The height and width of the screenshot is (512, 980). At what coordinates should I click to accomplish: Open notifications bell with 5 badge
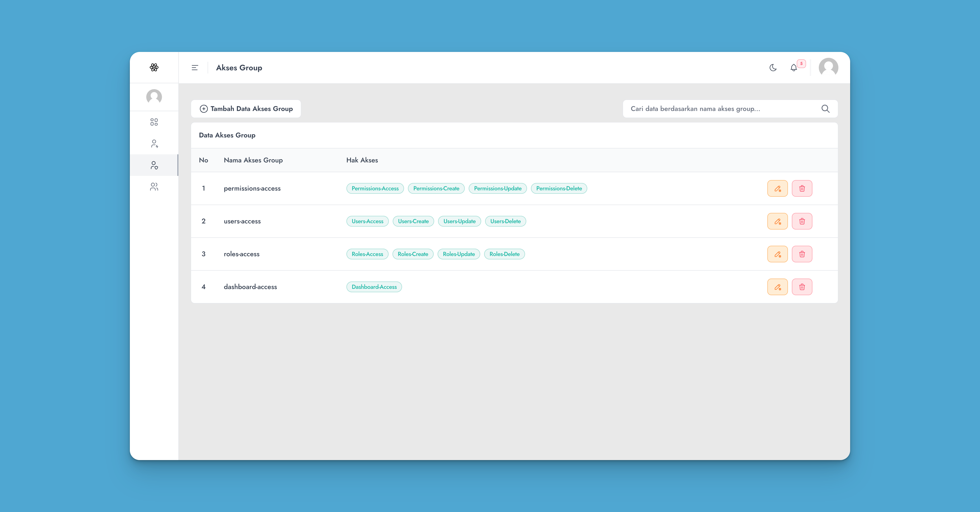794,68
